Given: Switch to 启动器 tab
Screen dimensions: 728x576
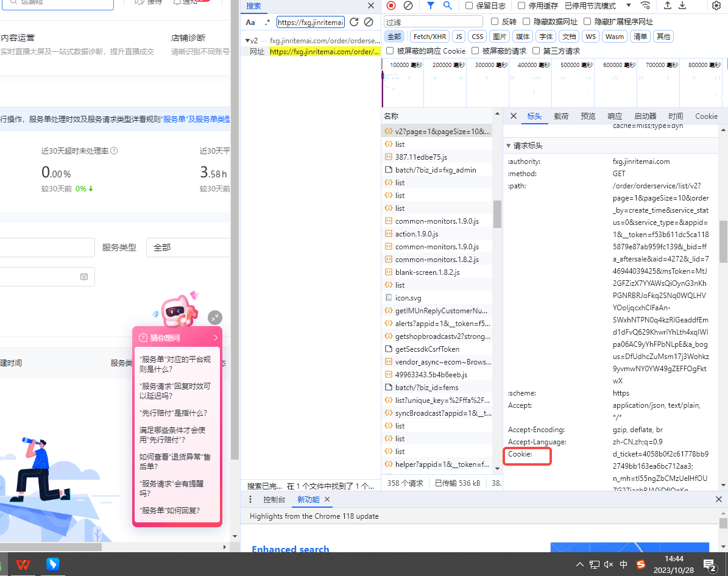Looking at the screenshot, I should (x=645, y=116).
